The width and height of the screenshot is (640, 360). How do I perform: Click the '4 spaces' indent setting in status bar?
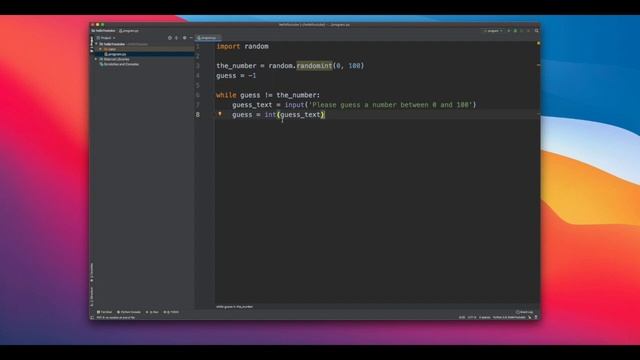[x=484, y=318]
